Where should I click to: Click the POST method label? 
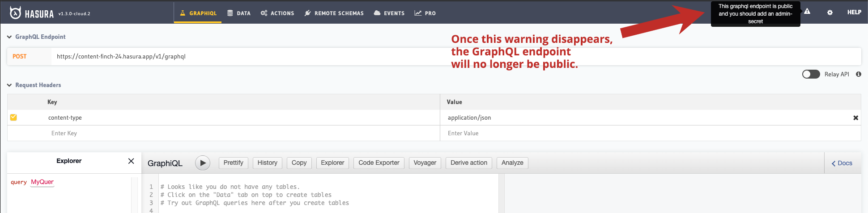20,56
